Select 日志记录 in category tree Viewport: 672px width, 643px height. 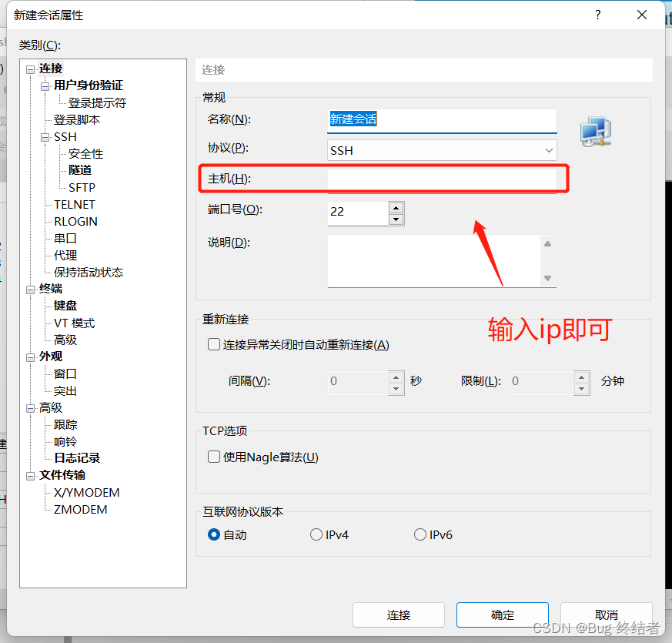tap(77, 458)
